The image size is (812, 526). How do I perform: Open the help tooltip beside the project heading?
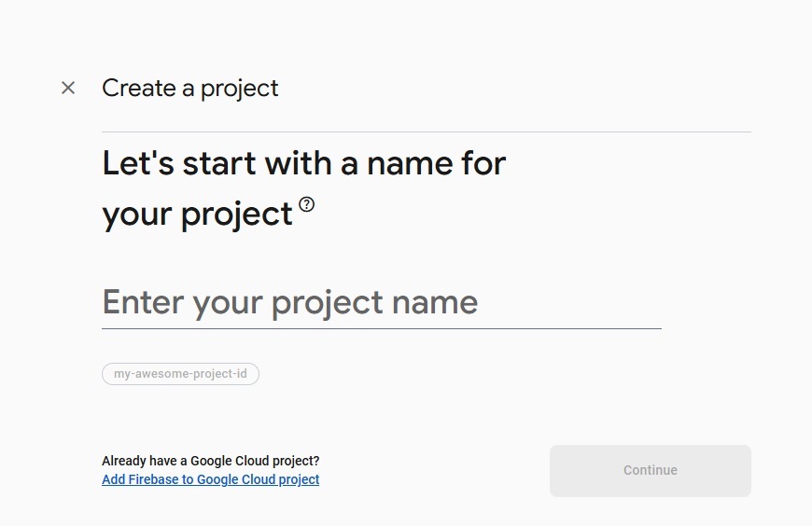coord(306,204)
